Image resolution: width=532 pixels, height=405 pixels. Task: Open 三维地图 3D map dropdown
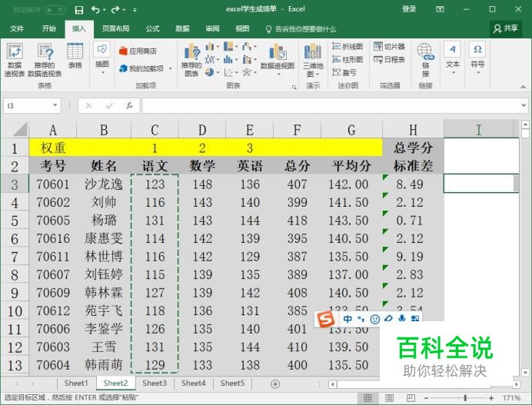[x=312, y=61]
